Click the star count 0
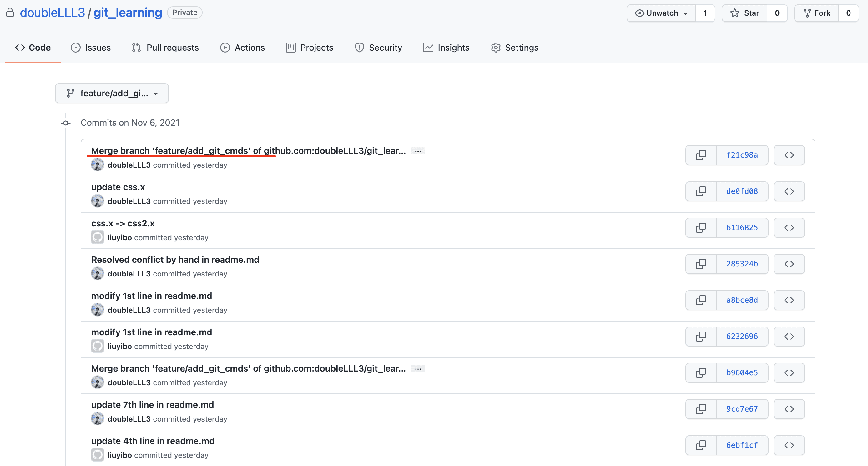The height and width of the screenshot is (466, 868). click(777, 13)
